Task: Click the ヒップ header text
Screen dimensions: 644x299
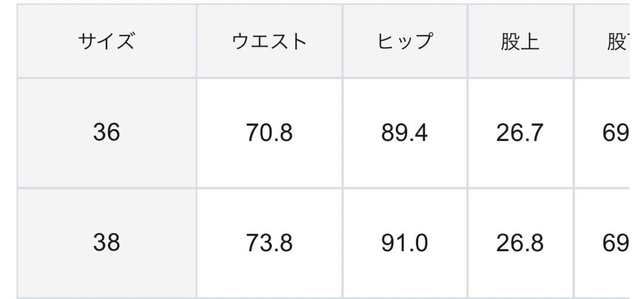Action: coord(405,42)
